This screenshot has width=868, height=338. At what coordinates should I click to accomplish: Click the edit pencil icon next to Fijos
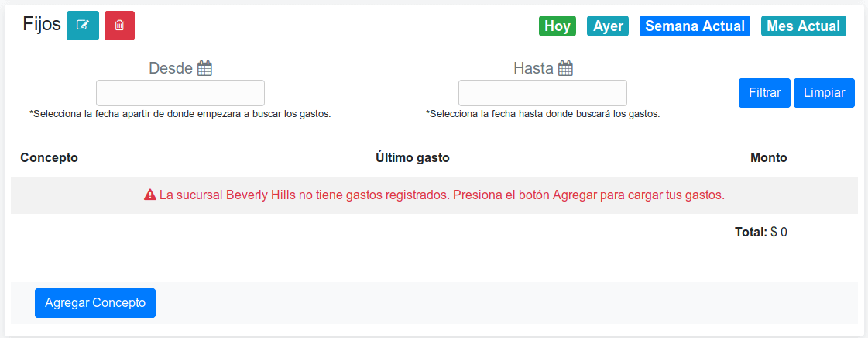(83, 26)
